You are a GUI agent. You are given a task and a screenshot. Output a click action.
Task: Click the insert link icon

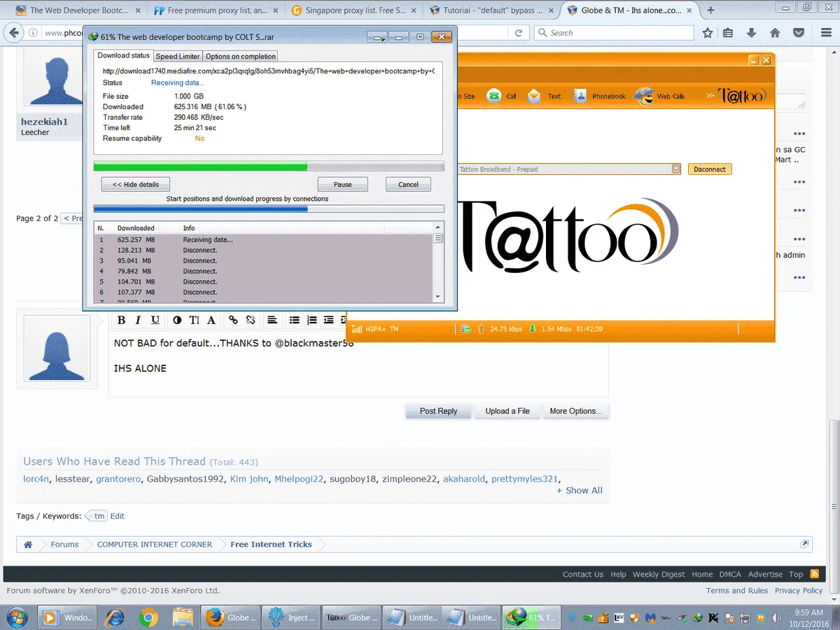tap(233, 320)
